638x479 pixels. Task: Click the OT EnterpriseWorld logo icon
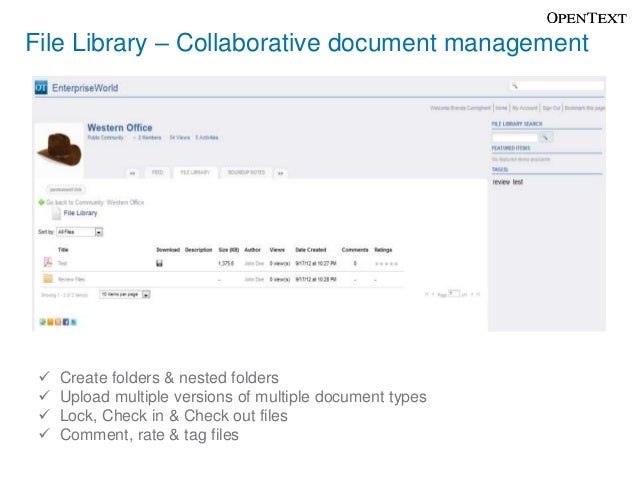pos(41,87)
